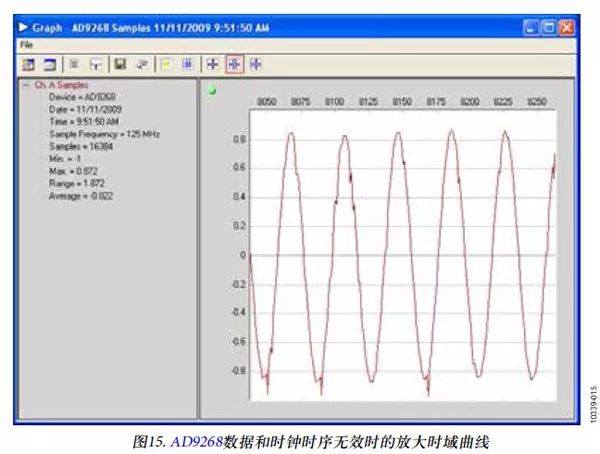Click the red-outlined zoom toolbar icon
This screenshot has height=454, width=600.
[x=234, y=64]
